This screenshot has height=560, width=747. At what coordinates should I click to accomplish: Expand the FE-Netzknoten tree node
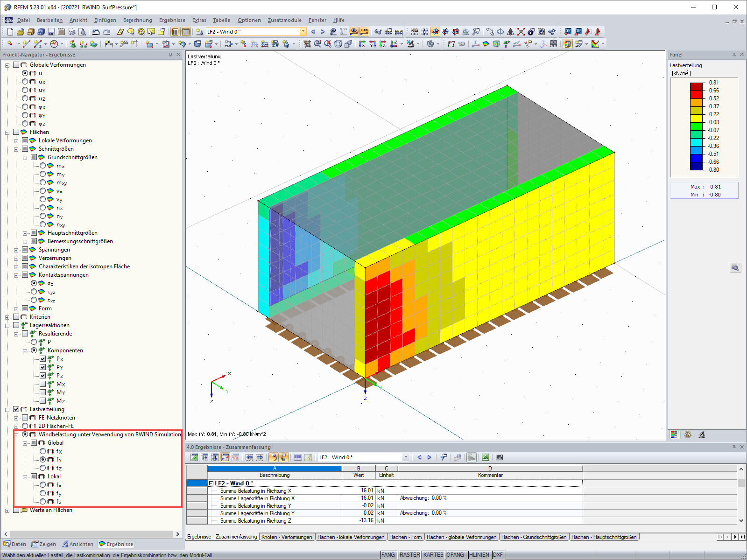click(x=16, y=418)
